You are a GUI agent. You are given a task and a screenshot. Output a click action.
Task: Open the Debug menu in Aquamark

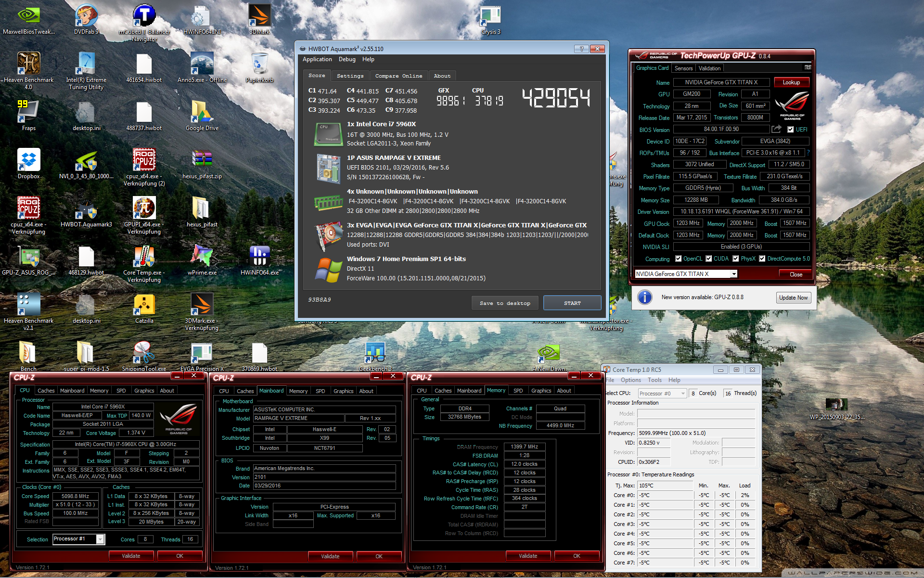point(347,59)
